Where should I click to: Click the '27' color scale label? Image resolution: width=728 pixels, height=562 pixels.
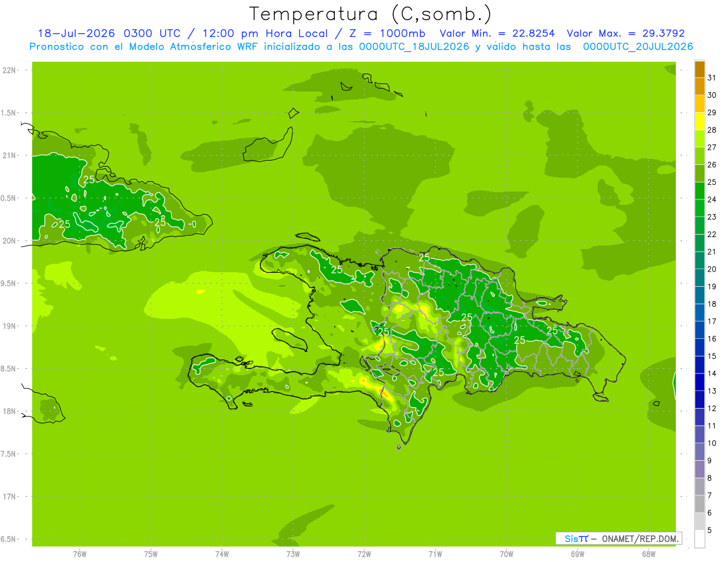712,147
